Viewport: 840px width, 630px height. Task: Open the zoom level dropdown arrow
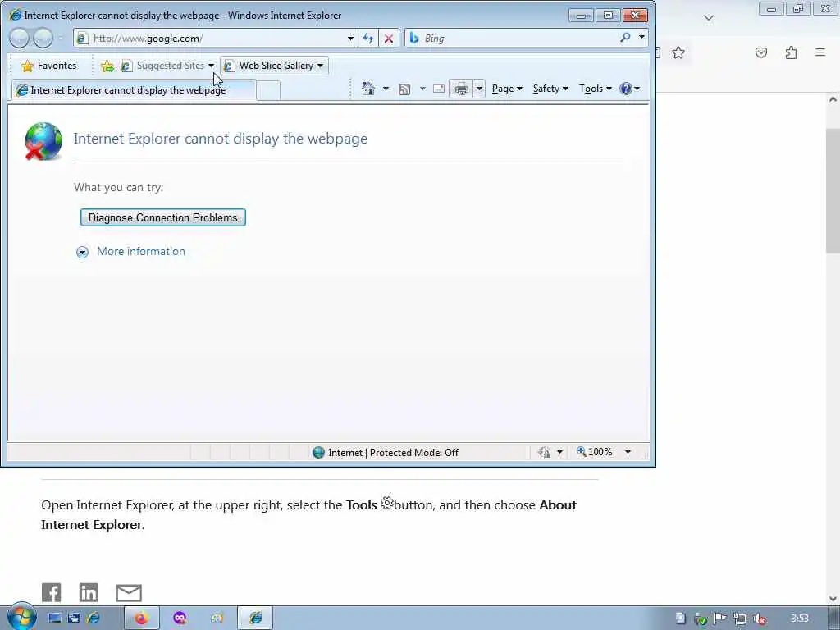click(628, 452)
